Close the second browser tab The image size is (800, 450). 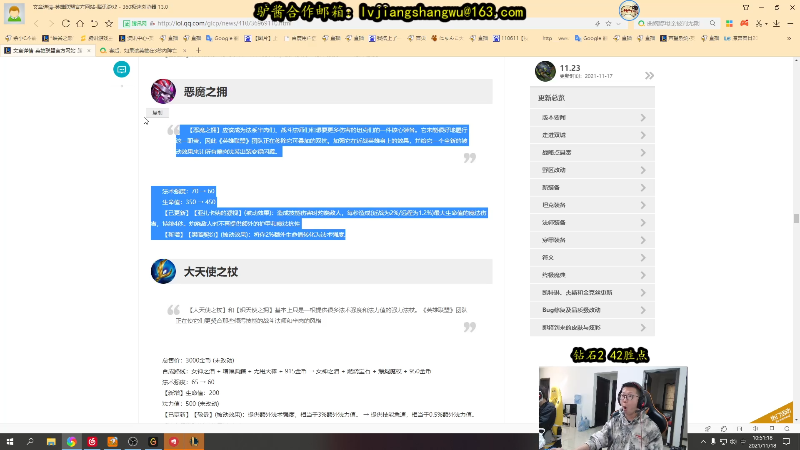[184, 51]
